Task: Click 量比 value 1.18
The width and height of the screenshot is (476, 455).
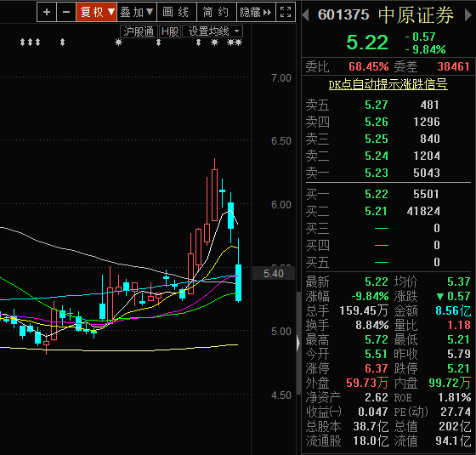Action: click(x=459, y=325)
